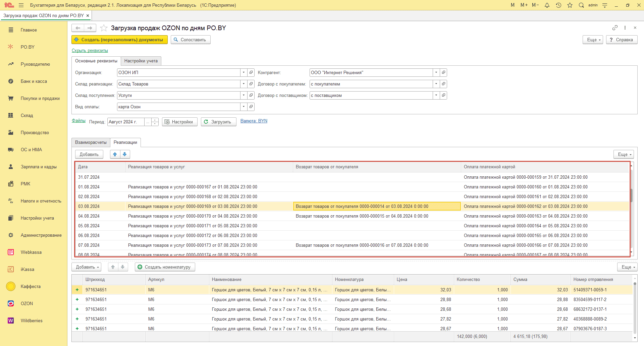
Task: Open the Настройки button near period
Action: pyautogui.click(x=179, y=122)
